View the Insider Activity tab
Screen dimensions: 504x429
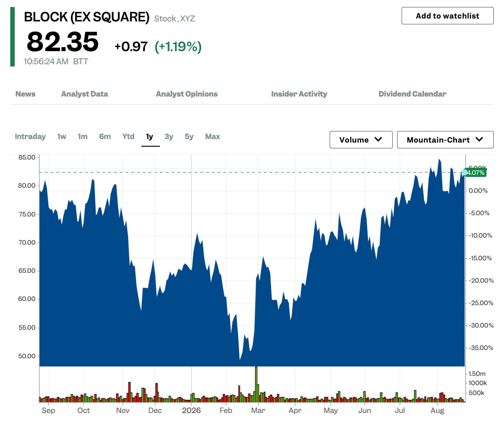[x=299, y=94]
